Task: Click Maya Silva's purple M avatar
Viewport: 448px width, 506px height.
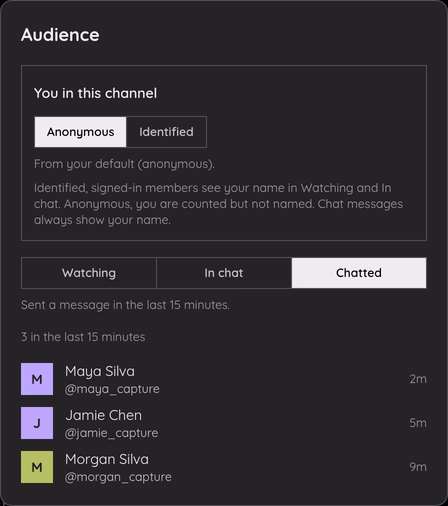Action: 37,379
